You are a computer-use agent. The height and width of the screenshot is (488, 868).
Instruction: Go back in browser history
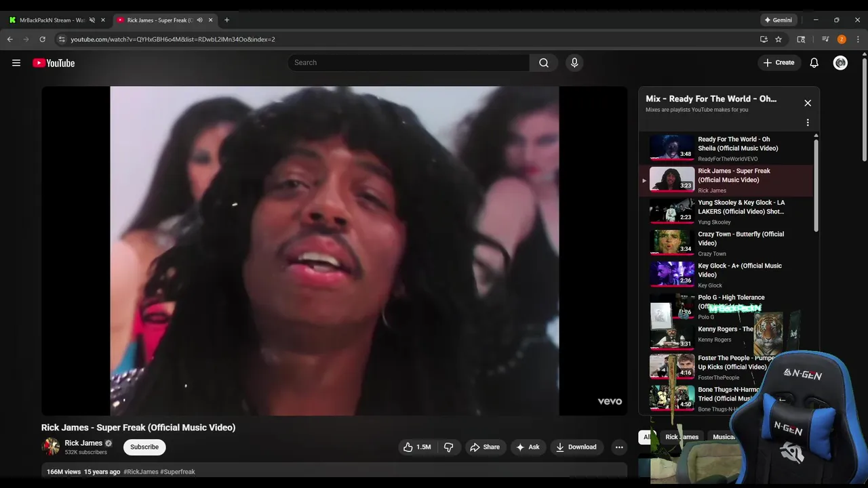(10, 39)
